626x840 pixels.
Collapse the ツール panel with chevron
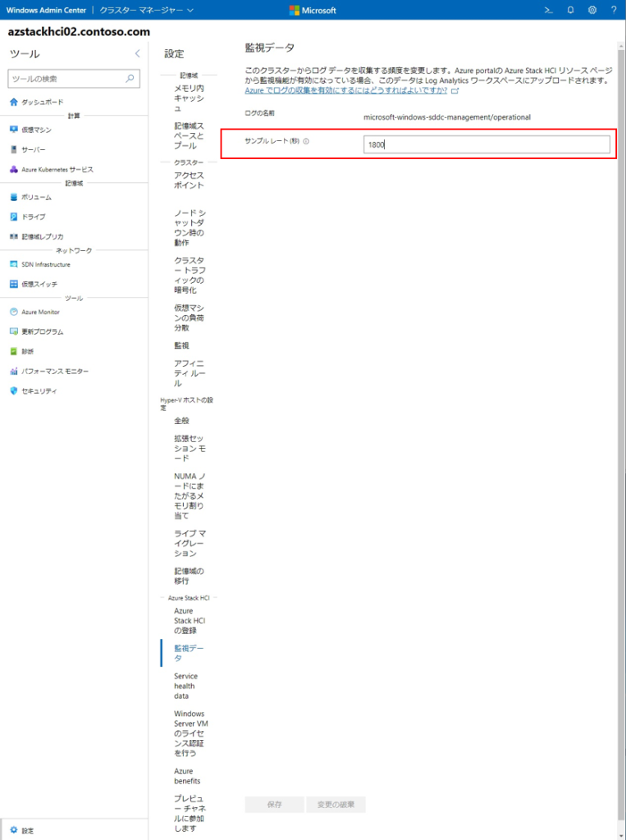(x=137, y=53)
